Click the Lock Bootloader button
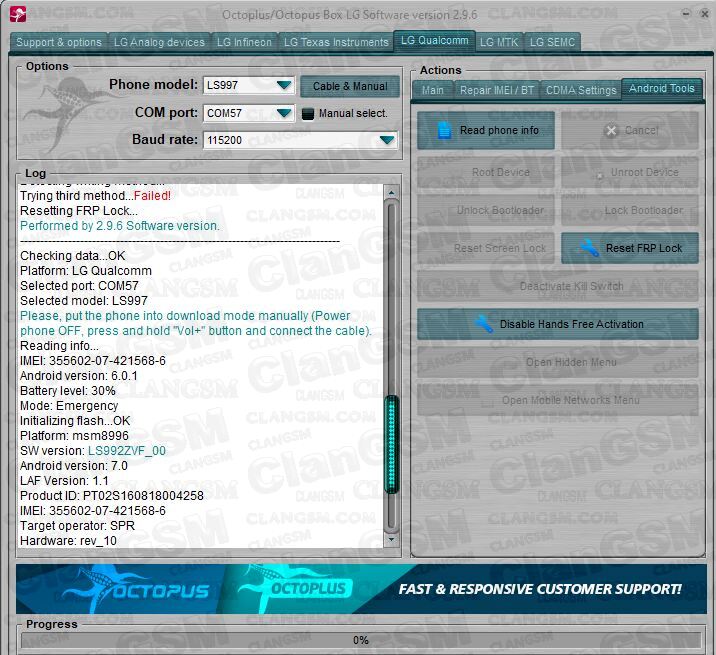This screenshot has height=655, width=716. tap(630, 210)
